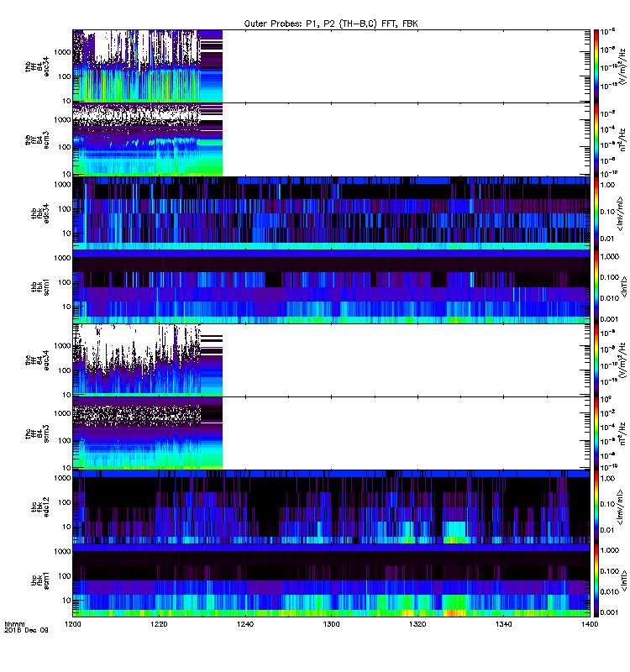
Task: Click the 1240 time tick label
Action: coord(245,624)
